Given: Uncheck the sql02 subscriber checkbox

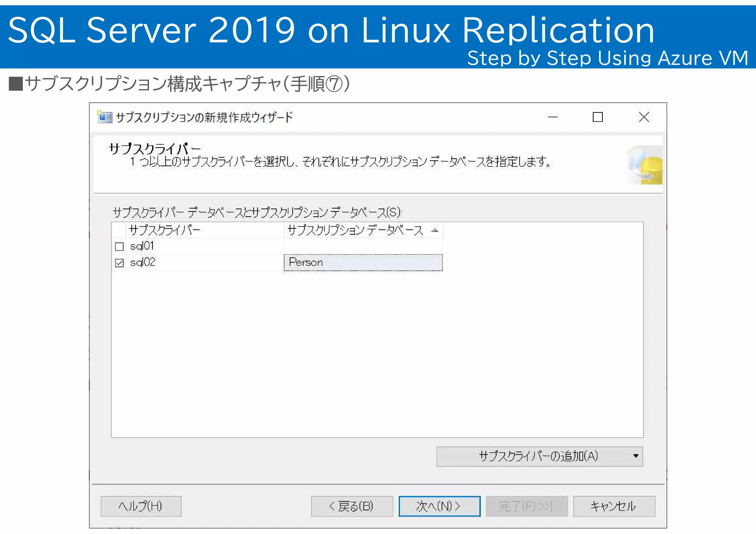Looking at the screenshot, I should pos(119,263).
